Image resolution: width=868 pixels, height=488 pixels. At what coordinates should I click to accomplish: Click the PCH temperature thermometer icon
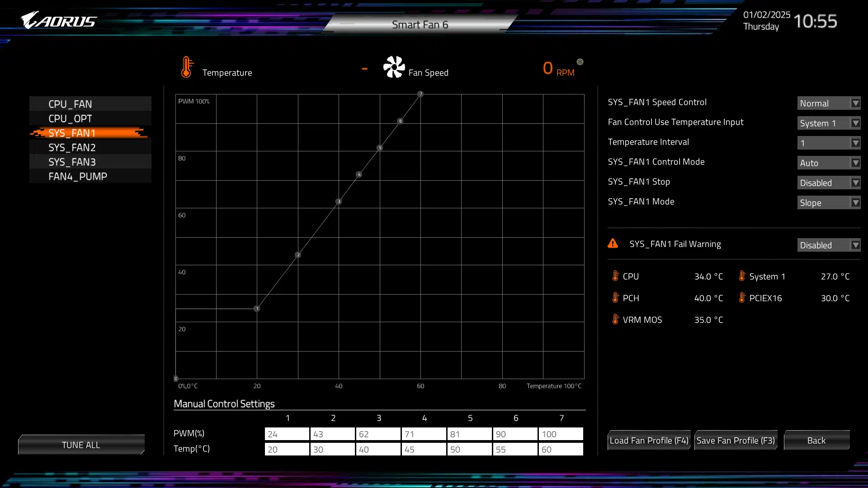[616, 297]
